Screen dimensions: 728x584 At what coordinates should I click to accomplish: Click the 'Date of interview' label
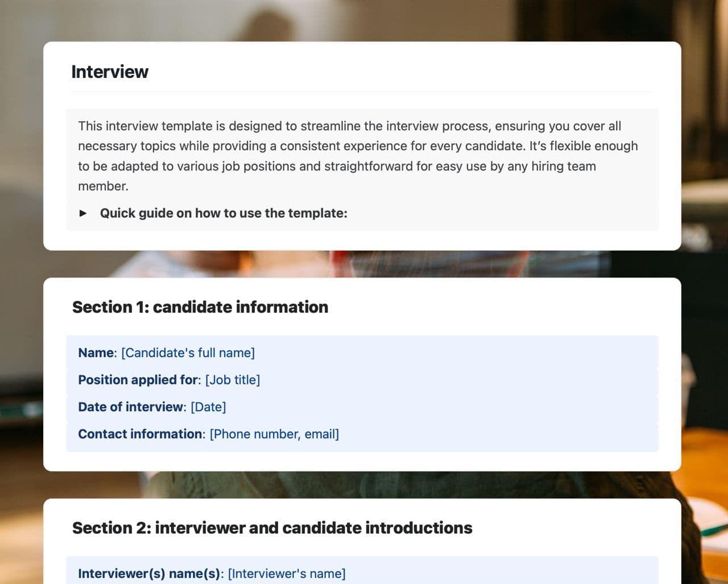tap(130, 407)
